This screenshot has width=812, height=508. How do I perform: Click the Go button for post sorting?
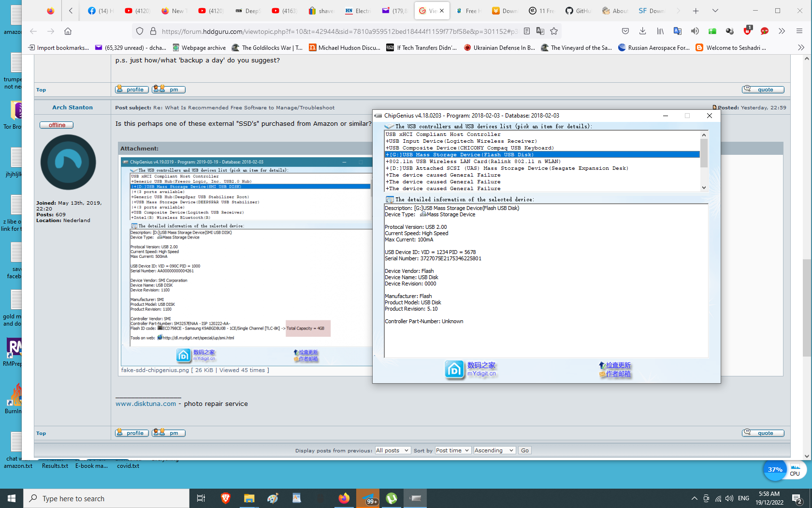pos(525,450)
